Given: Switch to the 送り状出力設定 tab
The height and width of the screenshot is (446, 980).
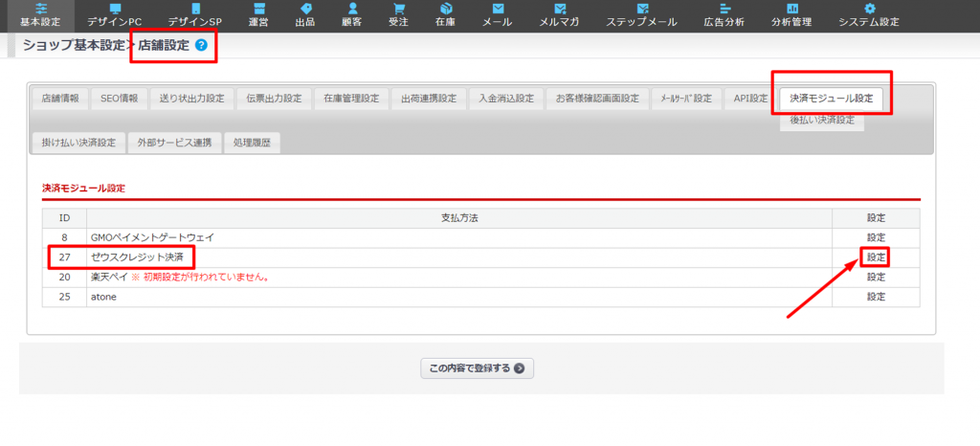Looking at the screenshot, I should click(x=191, y=99).
